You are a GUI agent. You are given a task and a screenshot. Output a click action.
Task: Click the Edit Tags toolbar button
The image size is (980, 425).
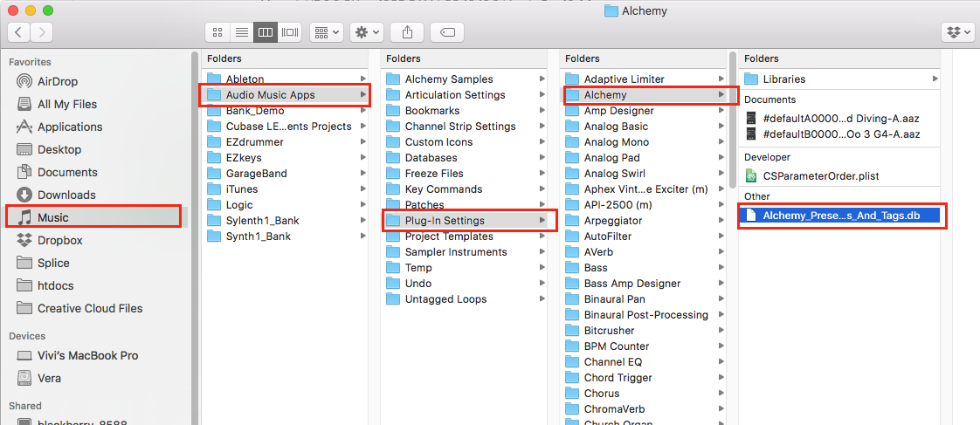pyautogui.click(x=447, y=31)
